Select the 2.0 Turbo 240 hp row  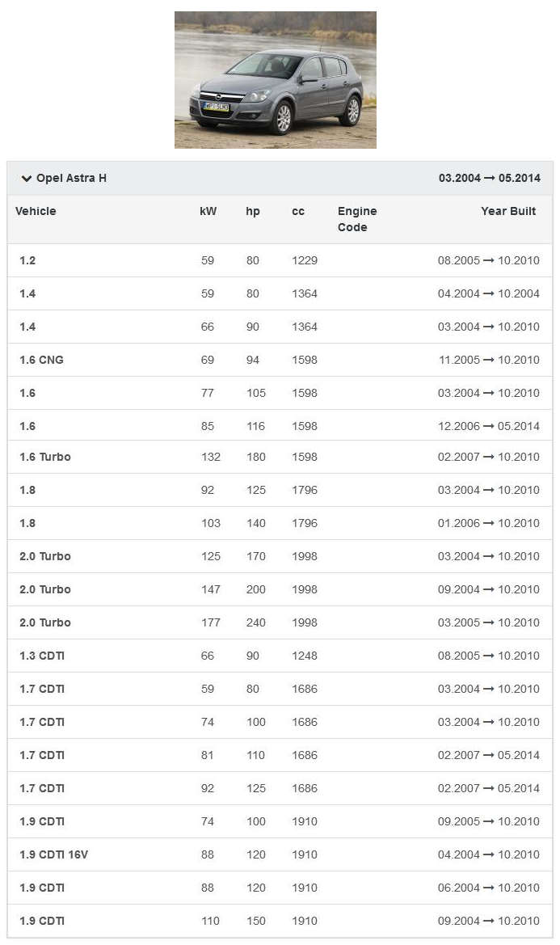(45, 622)
